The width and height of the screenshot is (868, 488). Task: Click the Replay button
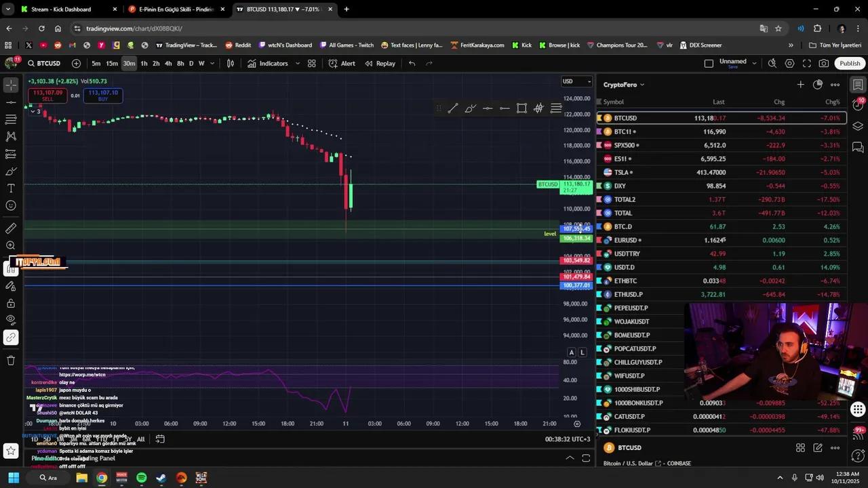[x=380, y=64]
